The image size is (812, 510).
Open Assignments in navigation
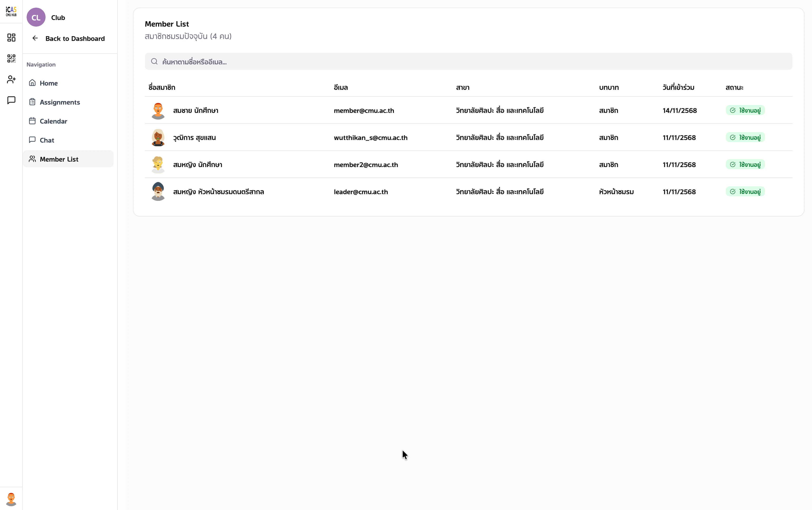(68, 102)
